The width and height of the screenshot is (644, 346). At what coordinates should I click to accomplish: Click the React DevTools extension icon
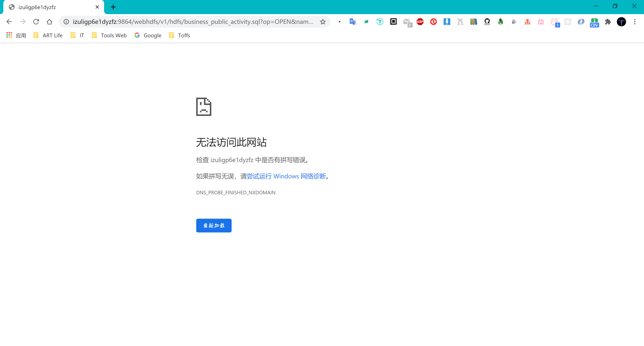coord(568,22)
